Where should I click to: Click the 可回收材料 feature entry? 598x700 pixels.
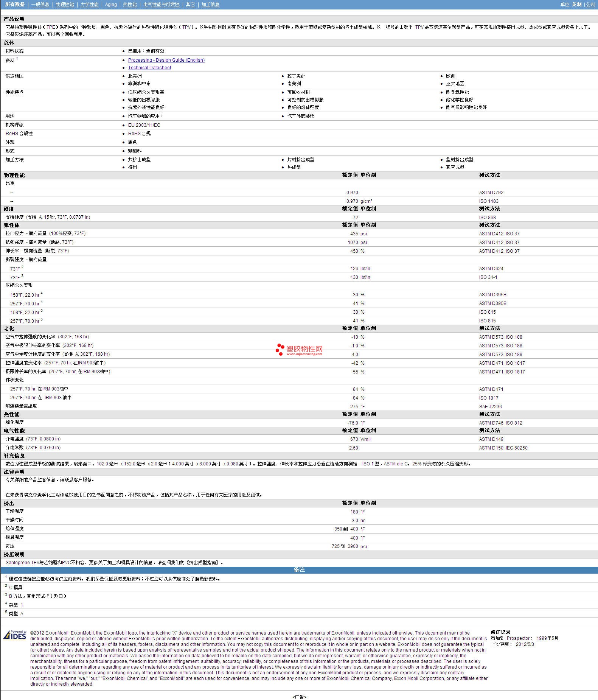(x=298, y=92)
